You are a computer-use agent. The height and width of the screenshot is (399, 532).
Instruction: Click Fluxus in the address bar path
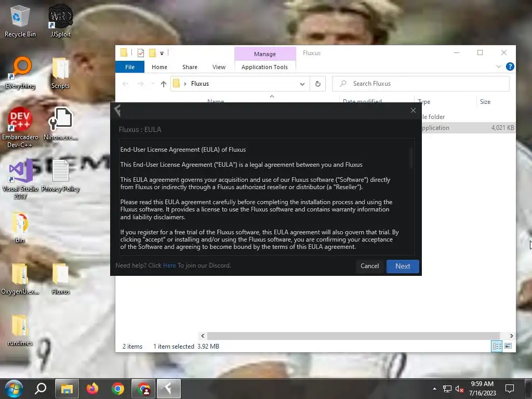(x=200, y=84)
